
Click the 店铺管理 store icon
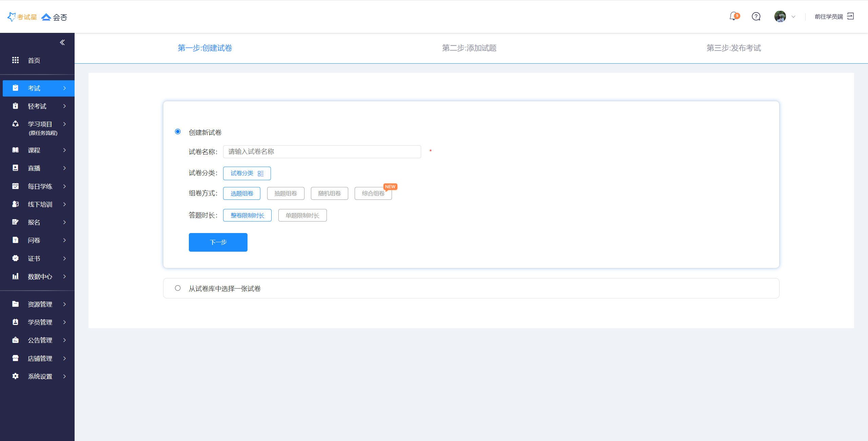15,358
